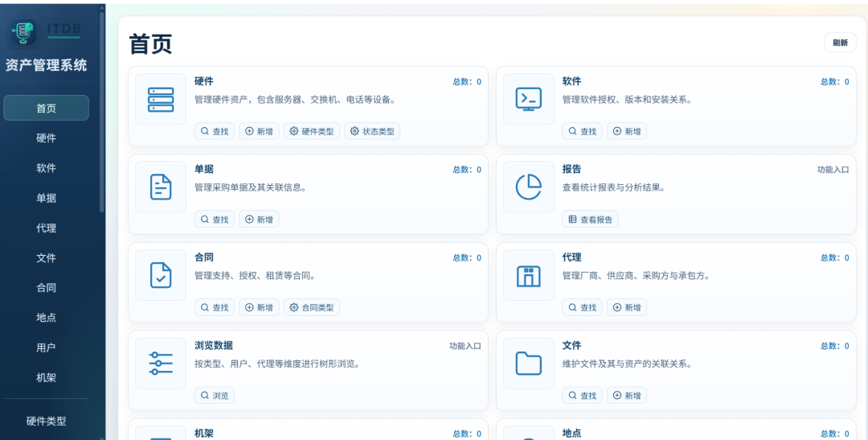
Task: Click 查找 button in 合同 card
Action: 215,307
